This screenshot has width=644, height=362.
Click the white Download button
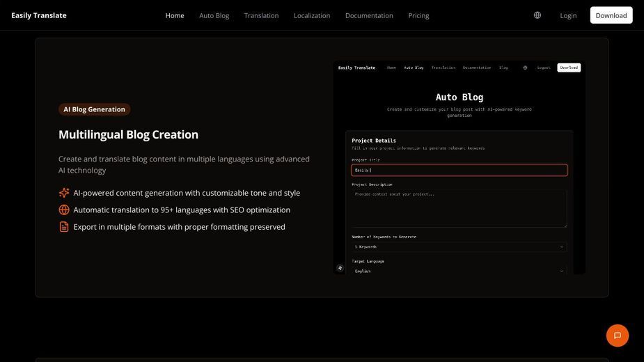pos(611,15)
